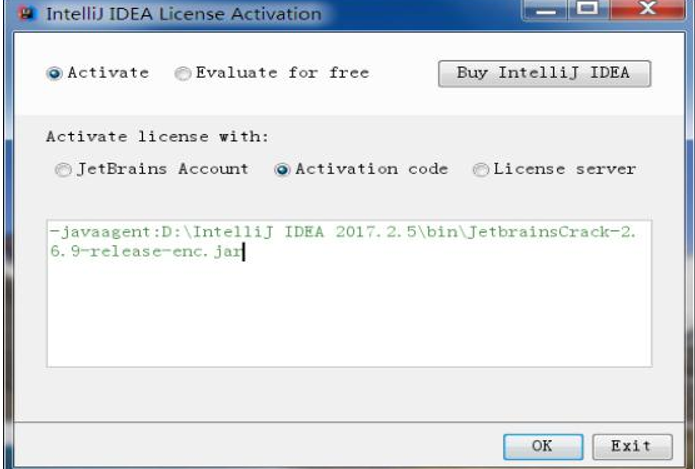695x469 pixels.
Task: Click the 'License server' label text
Action: point(565,169)
